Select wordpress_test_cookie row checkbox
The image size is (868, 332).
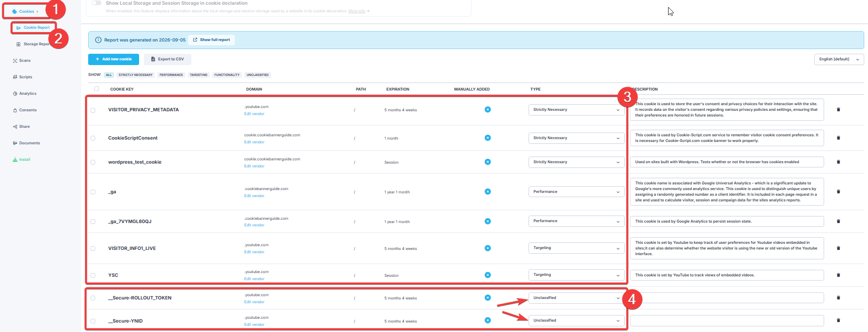93,162
